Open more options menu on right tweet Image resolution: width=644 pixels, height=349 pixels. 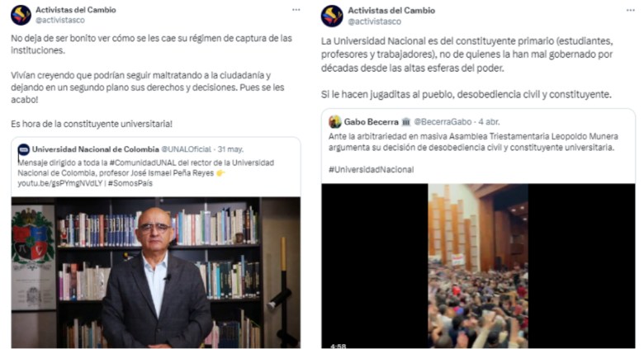631,10
